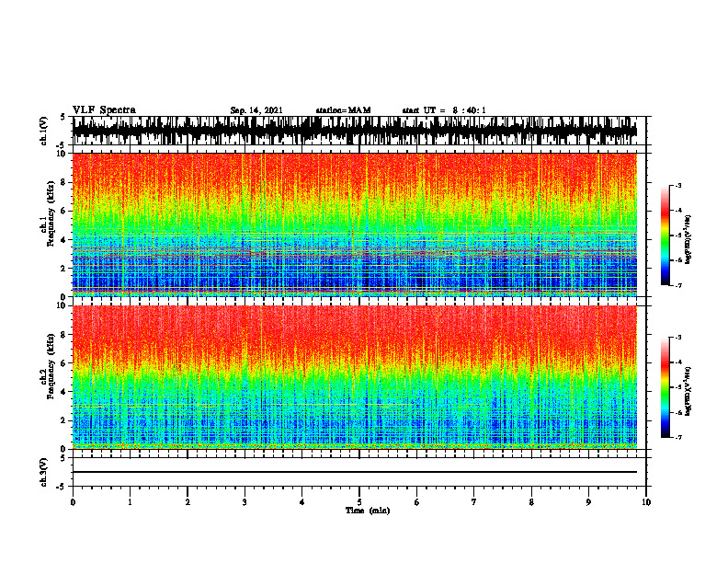This screenshot has height=563, width=728.
Task: Select the "ch.1(V)" axis label
Action: coord(44,131)
